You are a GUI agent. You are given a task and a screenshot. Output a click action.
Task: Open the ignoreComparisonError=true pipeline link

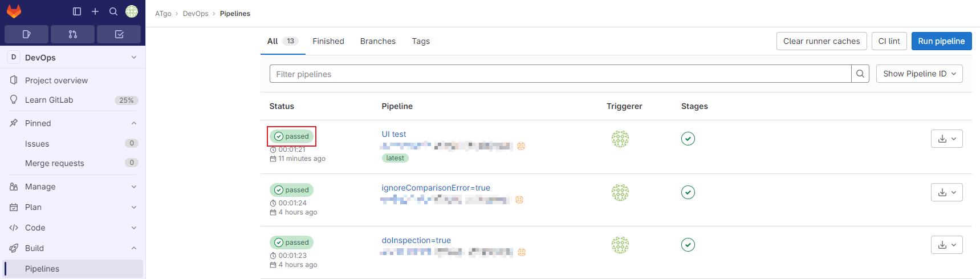436,188
